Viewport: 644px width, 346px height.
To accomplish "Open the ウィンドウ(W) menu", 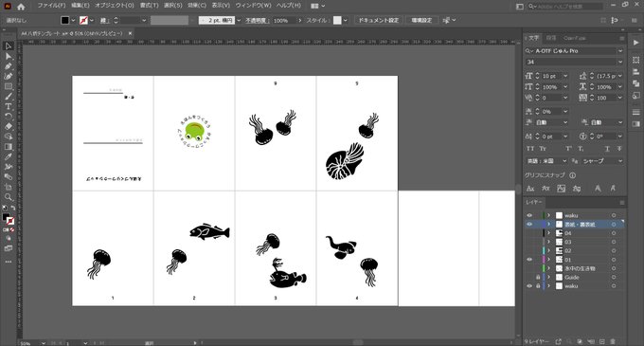I will tap(254, 6).
